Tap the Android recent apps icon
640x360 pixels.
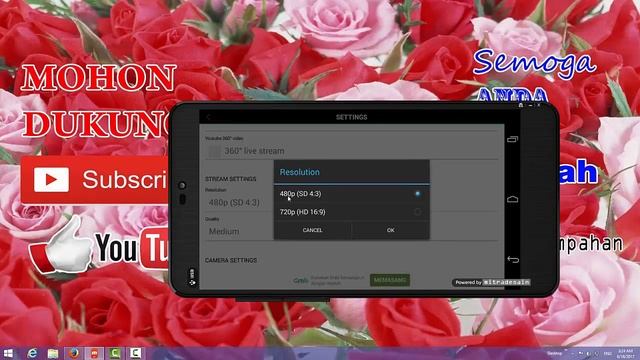[x=513, y=139]
